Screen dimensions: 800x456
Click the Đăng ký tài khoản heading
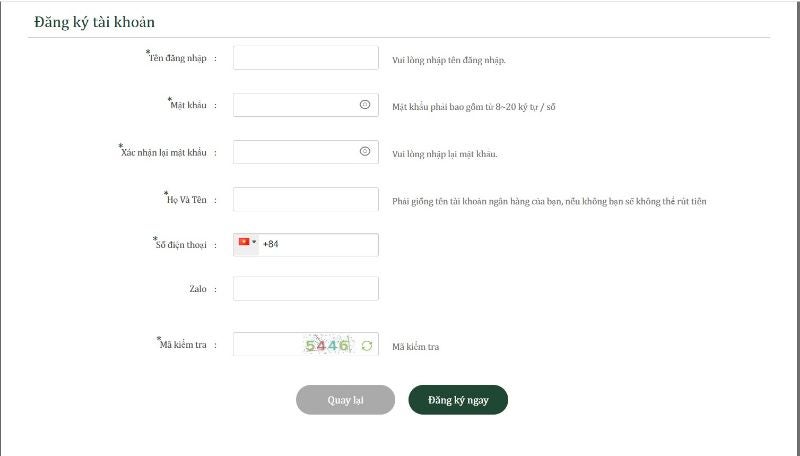coord(94,22)
